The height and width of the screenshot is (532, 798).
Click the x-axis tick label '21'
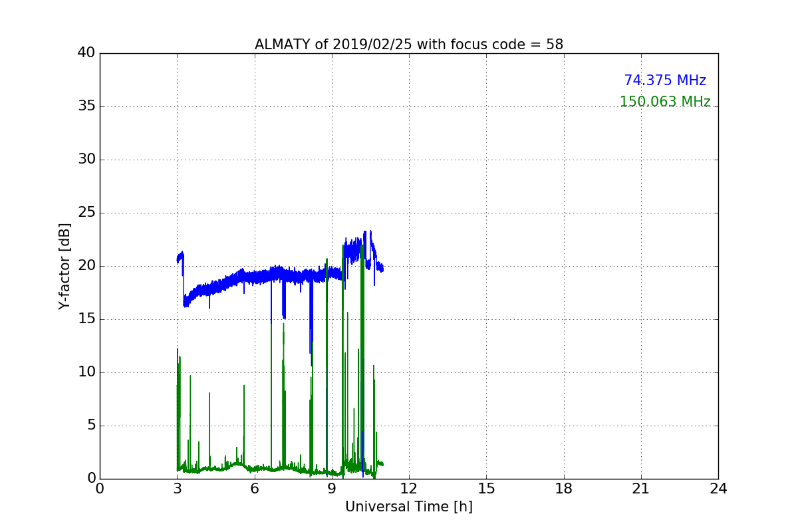(x=641, y=489)
